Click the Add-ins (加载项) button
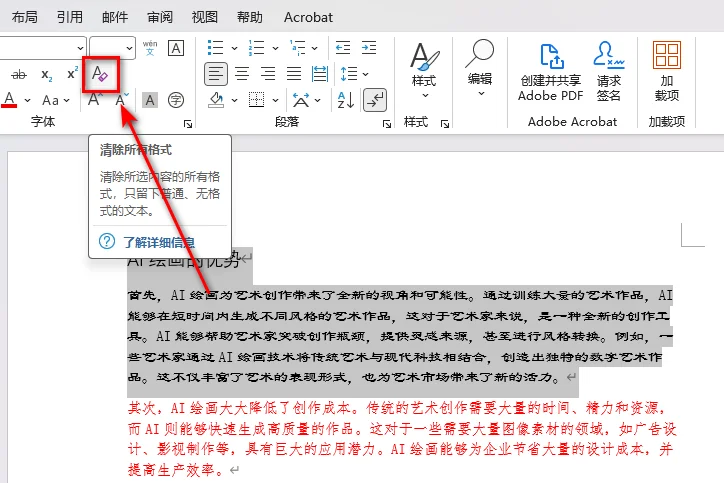The image size is (724, 483). (x=667, y=72)
